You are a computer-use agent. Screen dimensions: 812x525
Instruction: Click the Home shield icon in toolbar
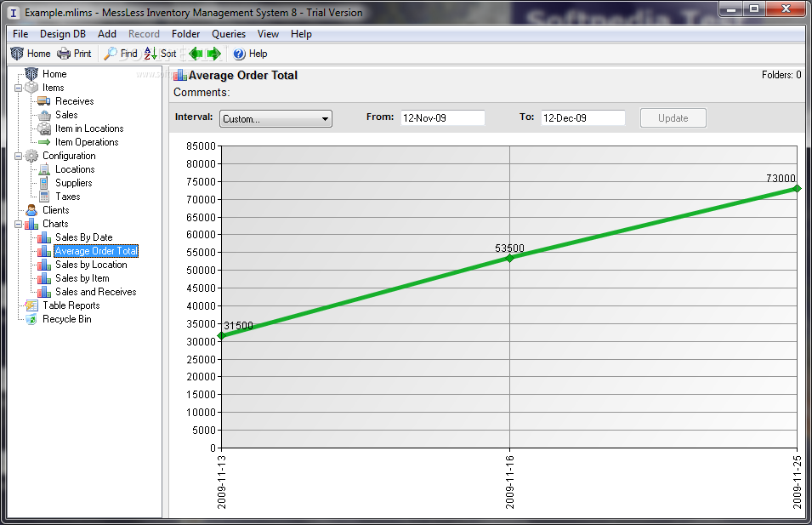[17, 54]
